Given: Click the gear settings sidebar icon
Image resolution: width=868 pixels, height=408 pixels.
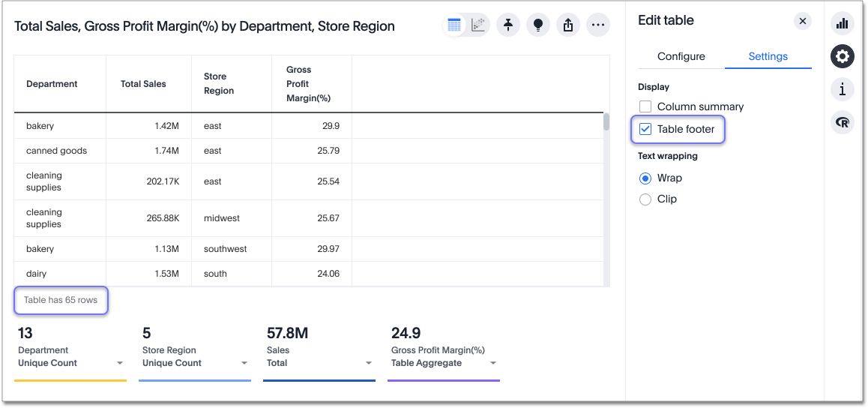Looking at the screenshot, I should 843,56.
